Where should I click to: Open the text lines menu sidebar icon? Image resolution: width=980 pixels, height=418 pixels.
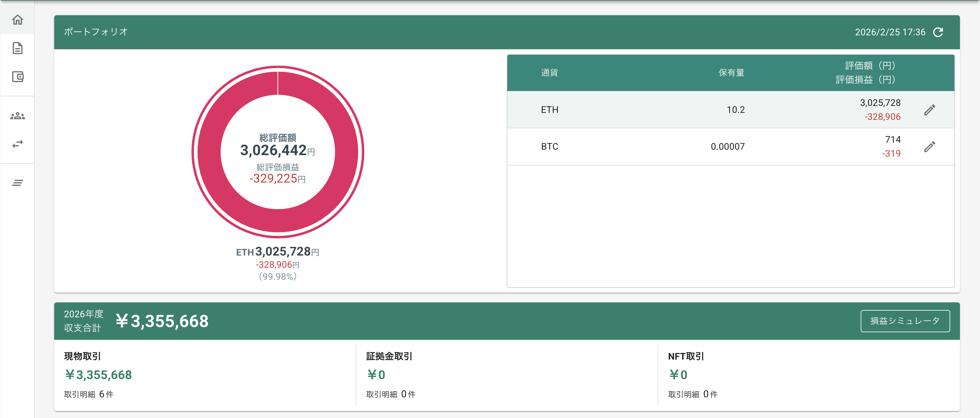[18, 183]
